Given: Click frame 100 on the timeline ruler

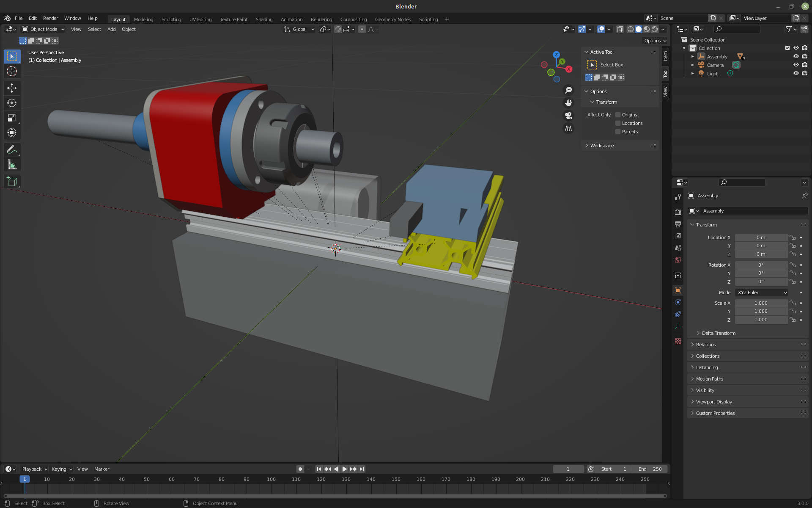Looking at the screenshot, I should tap(271, 479).
